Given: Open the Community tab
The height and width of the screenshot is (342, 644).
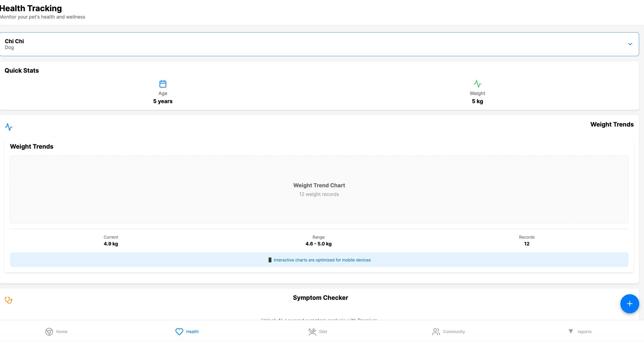Looking at the screenshot, I should tap(454, 332).
